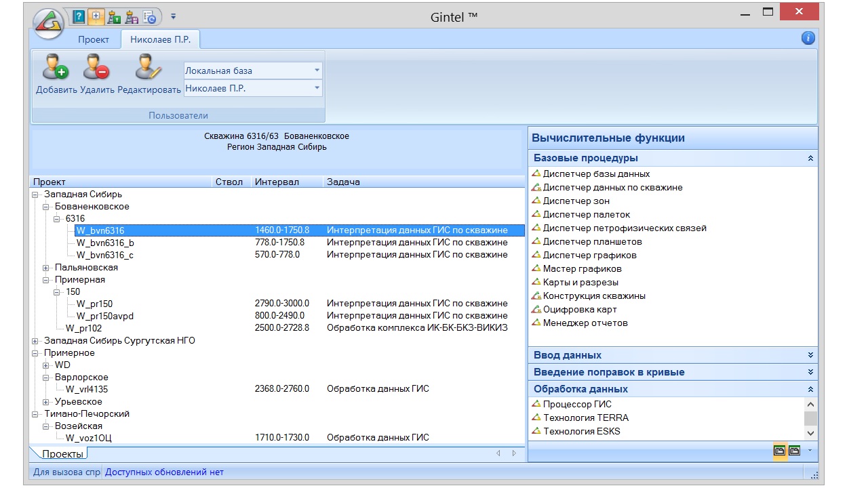Click the edit user icon (Редактировать)

click(x=148, y=67)
